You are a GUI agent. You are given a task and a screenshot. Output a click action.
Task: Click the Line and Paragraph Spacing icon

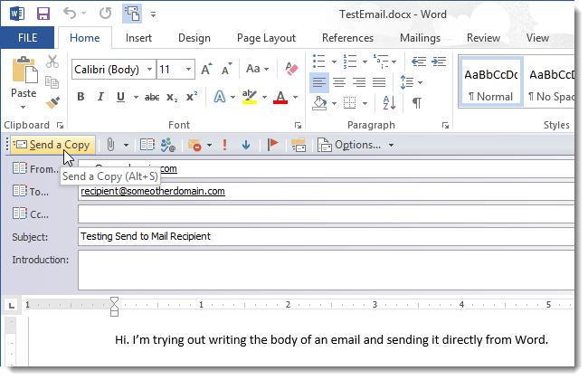[407, 82]
